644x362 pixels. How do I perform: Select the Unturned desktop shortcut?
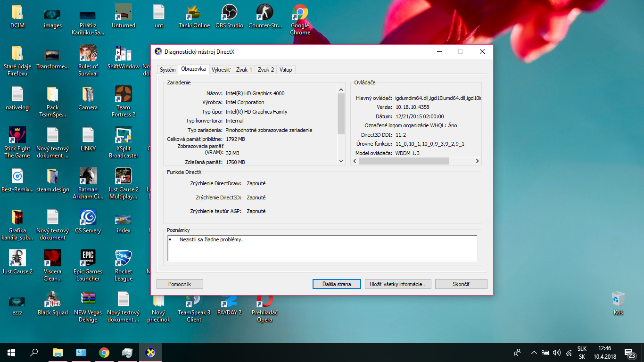click(124, 17)
